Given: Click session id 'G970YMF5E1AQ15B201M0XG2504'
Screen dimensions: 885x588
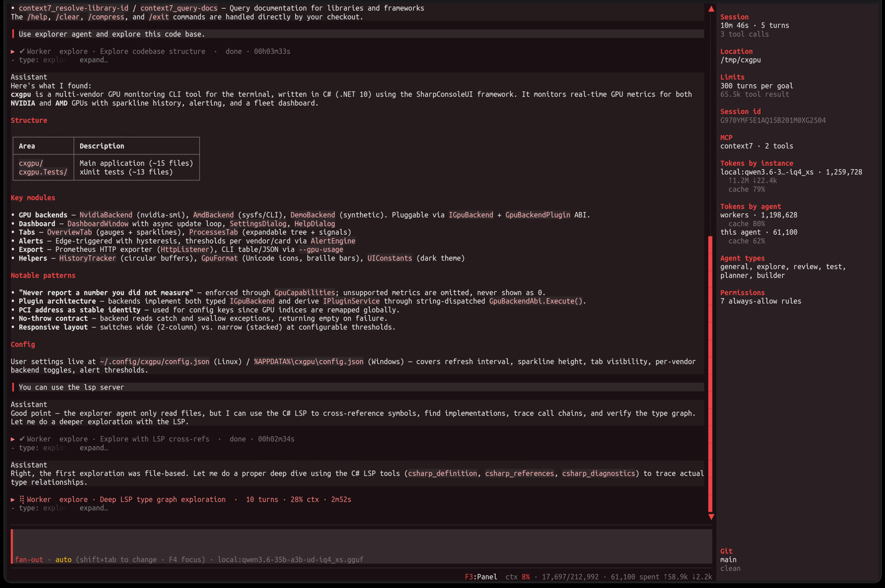Looking at the screenshot, I should pos(773,120).
